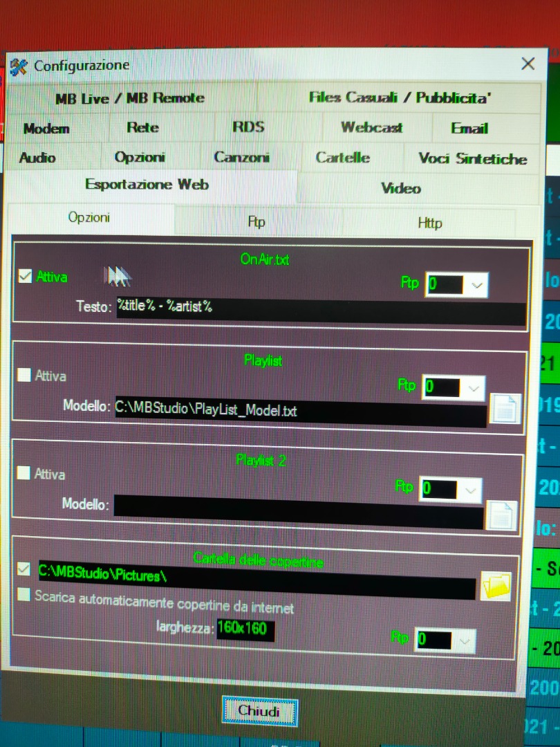Toggle the Playlist 2 Attiva checkbox
The height and width of the screenshot is (747, 560).
coord(24,474)
